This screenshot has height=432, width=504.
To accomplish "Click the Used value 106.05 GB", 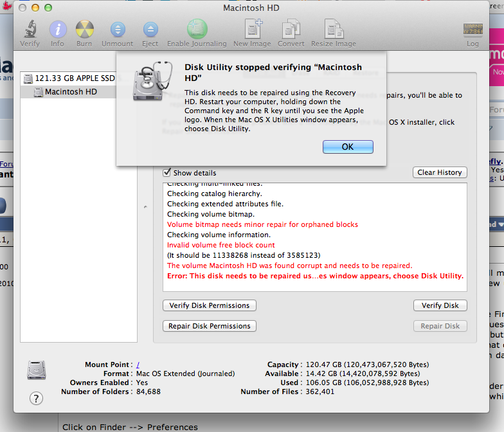I will (368, 383).
